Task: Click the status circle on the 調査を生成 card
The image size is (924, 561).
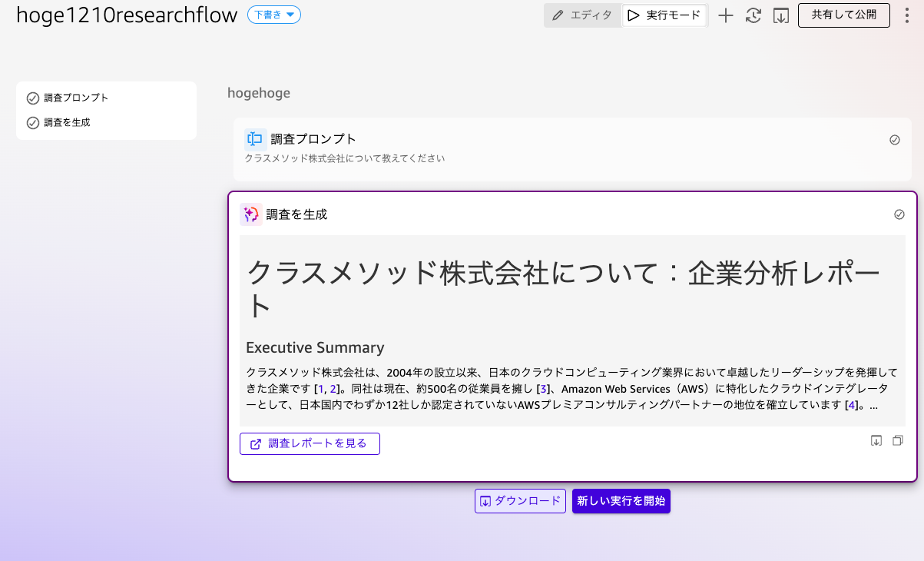Action: (x=899, y=214)
